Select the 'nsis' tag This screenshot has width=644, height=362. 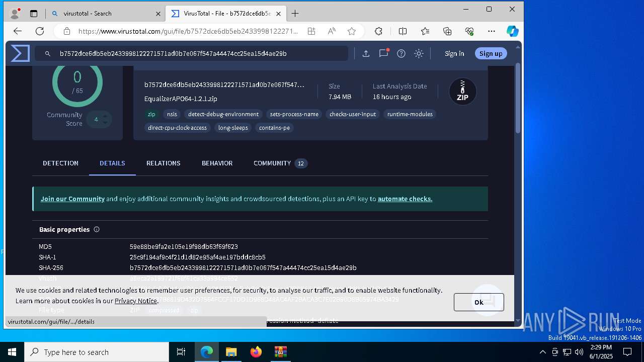pos(172,114)
